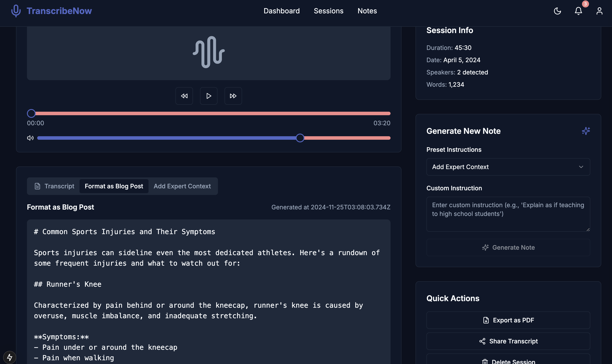This screenshot has height=364, width=612.
Task: Toggle dark mode using the moon icon
Action: click(x=557, y=11)
